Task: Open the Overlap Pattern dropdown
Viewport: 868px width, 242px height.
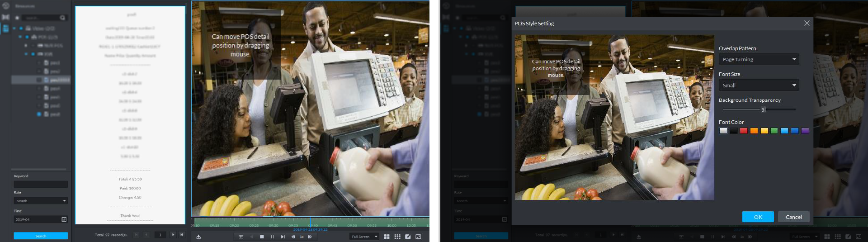Action: click(759, 59)
